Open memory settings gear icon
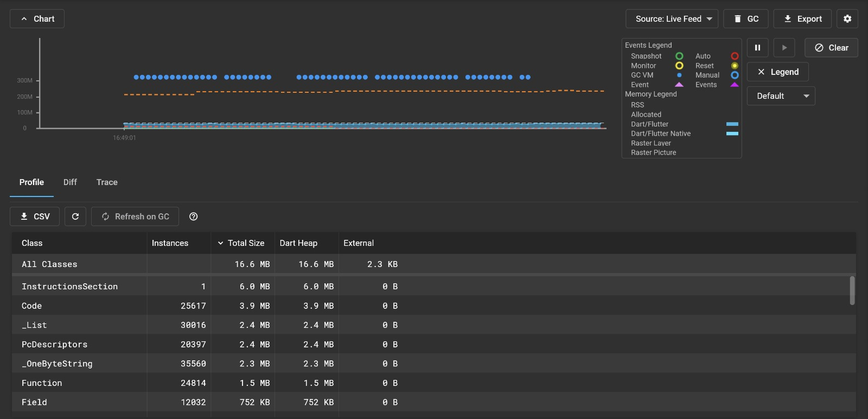The height and width of the screenshot is (419, 868). pos(847,19)
